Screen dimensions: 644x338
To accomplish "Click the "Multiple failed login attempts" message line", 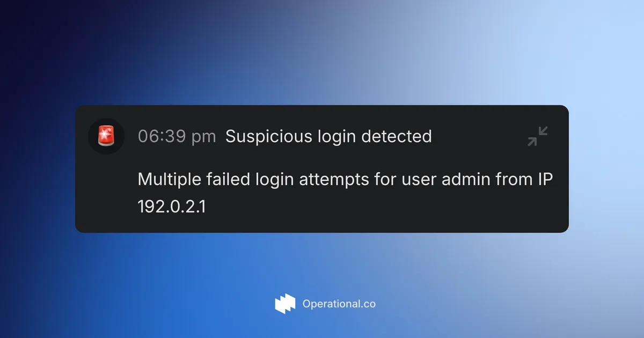I will click(x=345, y=179).
